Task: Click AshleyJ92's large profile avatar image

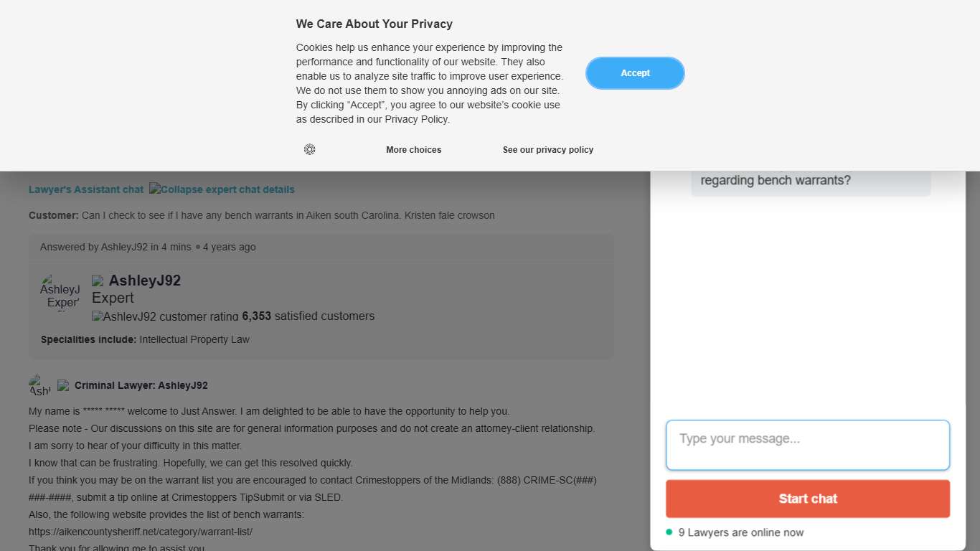Action: point(60,293)
